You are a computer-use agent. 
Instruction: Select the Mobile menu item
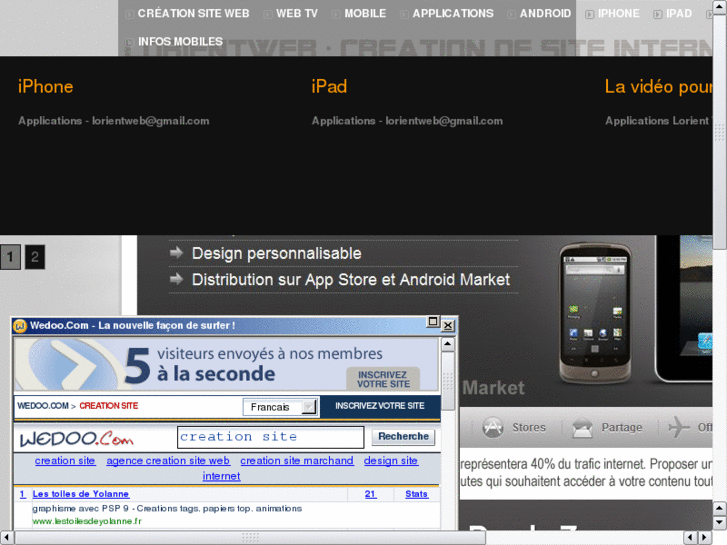365,13
